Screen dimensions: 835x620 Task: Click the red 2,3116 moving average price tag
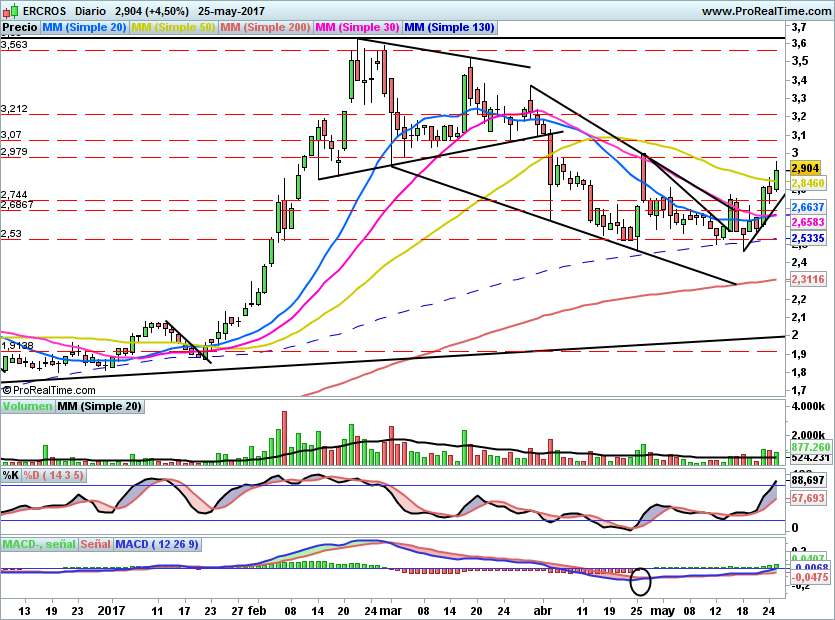pos(807,279)
